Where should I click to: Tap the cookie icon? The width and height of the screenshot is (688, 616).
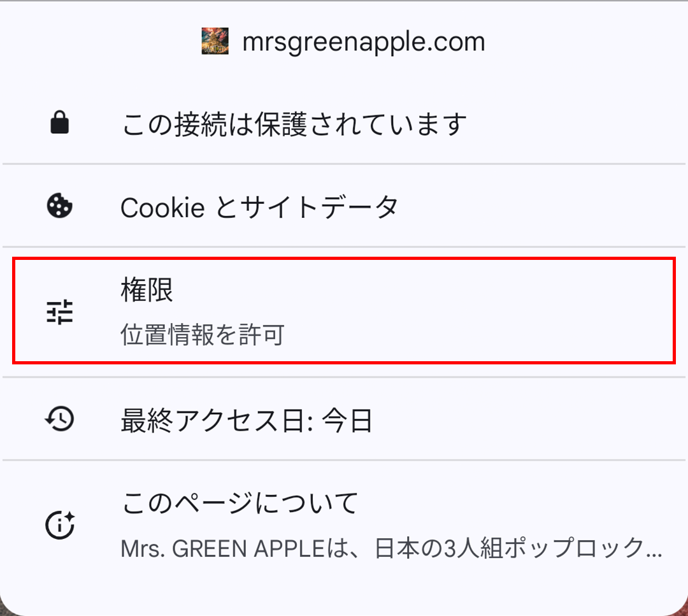coord(60,206)
